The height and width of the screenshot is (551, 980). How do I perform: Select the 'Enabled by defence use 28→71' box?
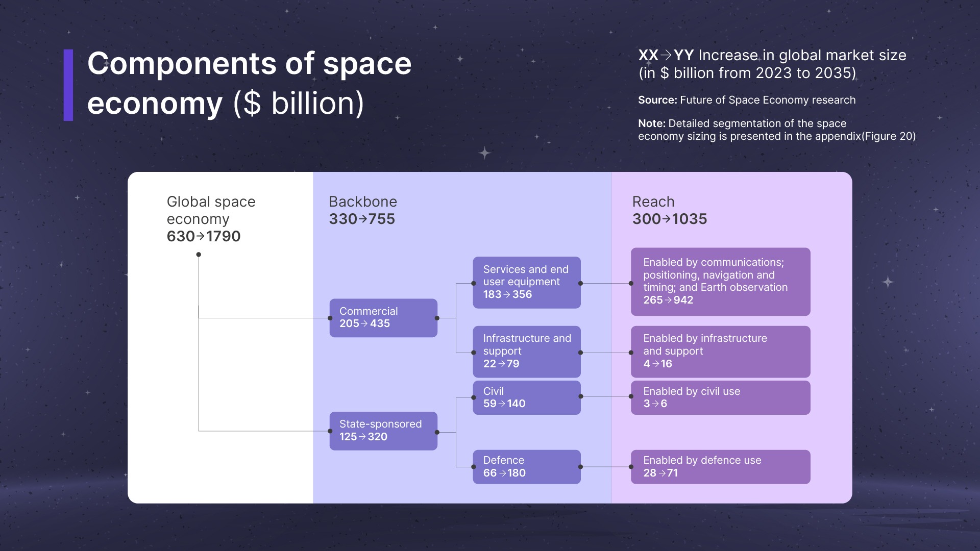(720, 467)
